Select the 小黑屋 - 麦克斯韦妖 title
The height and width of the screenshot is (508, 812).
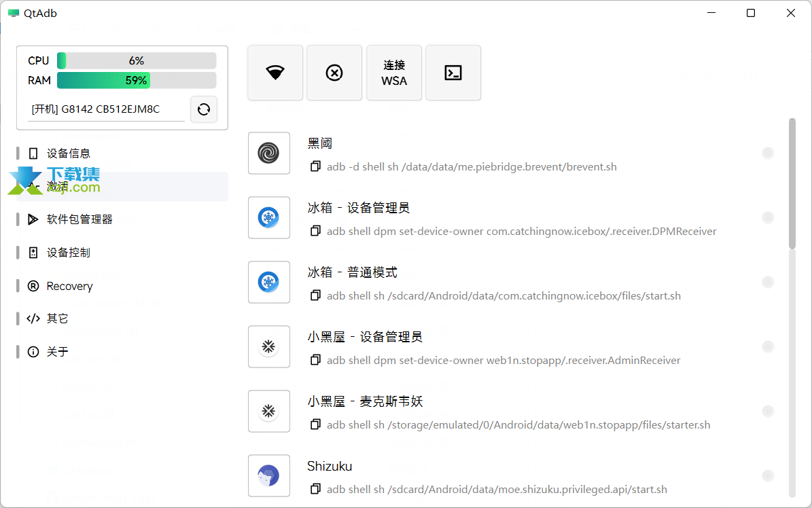pyautogui.click(x=365, y=401)
